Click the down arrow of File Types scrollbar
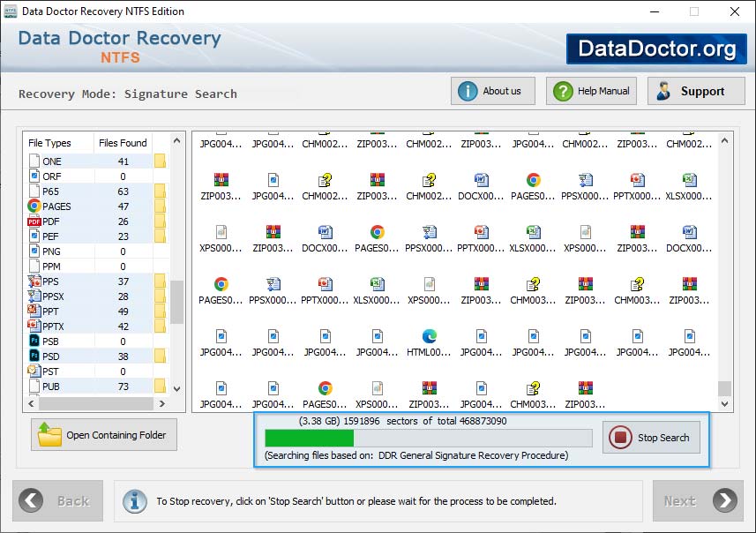The image size is (756, 533). (x=177, y=389)
